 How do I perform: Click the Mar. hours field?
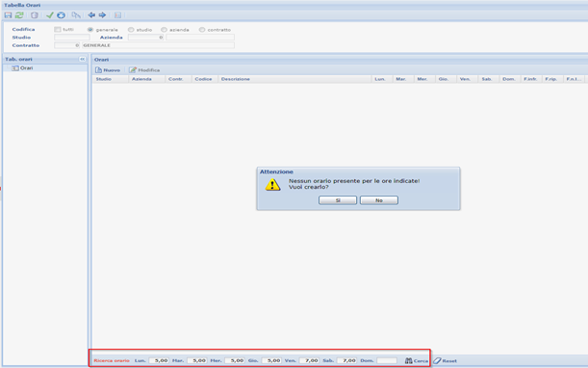197,360
